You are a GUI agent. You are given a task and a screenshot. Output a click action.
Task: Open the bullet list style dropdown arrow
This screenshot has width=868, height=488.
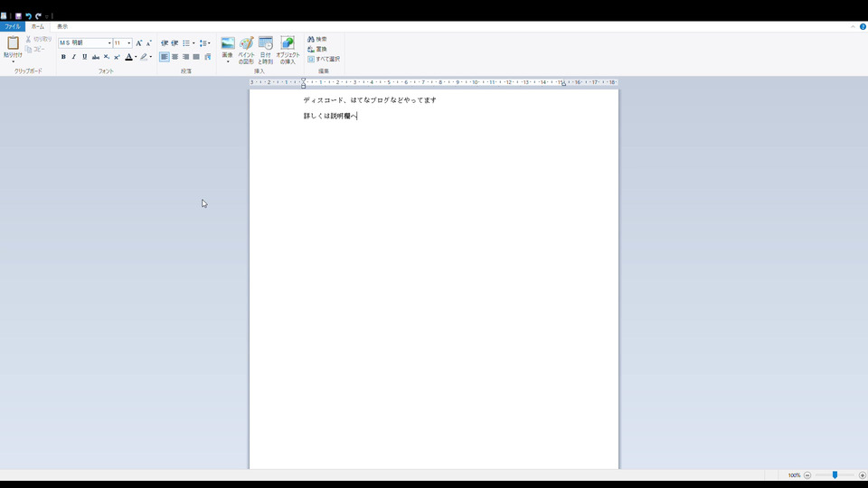193,43
